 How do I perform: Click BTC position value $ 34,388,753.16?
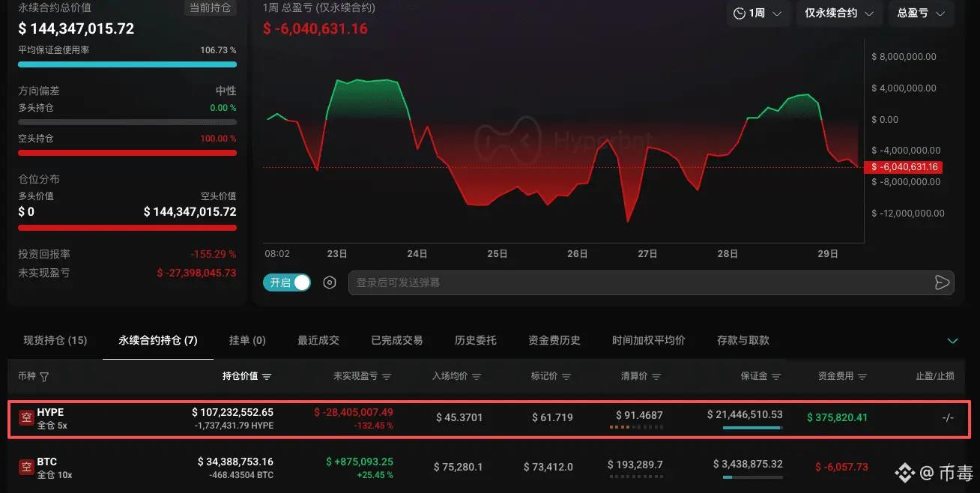235,462
